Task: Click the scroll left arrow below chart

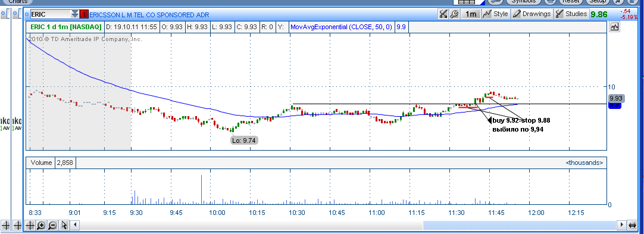Action: pyautogui.click(x=76, y=225)
